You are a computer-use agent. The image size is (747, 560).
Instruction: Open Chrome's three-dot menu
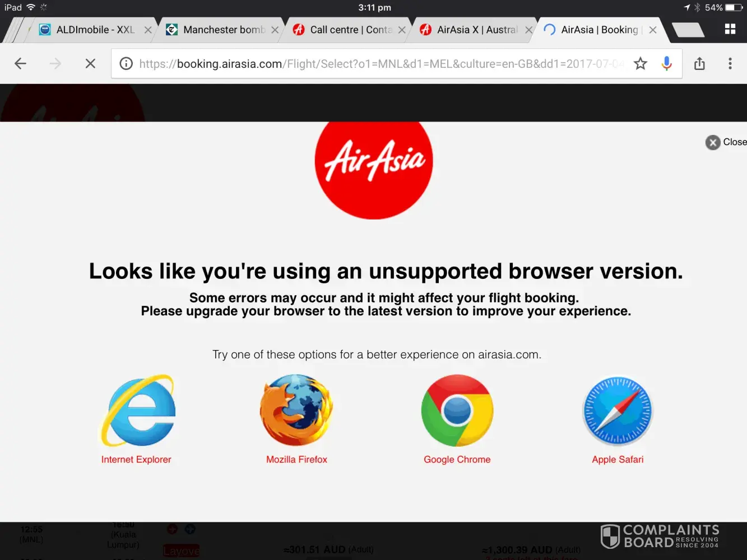tap(730, 64)
